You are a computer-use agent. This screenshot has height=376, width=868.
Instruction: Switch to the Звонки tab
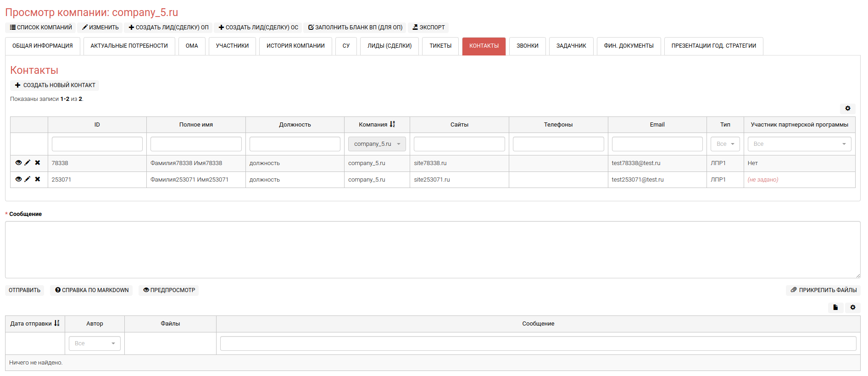pyautogui.click(x=527, y=46)
